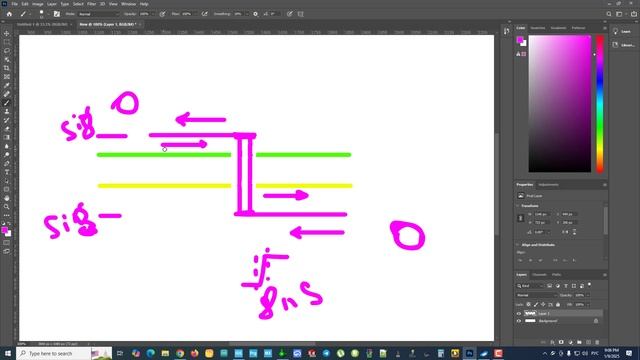The width and height of the screenshot is (640, 360).
Task: Switch to the Adjustments tab
Action: [x=548, y=184]
